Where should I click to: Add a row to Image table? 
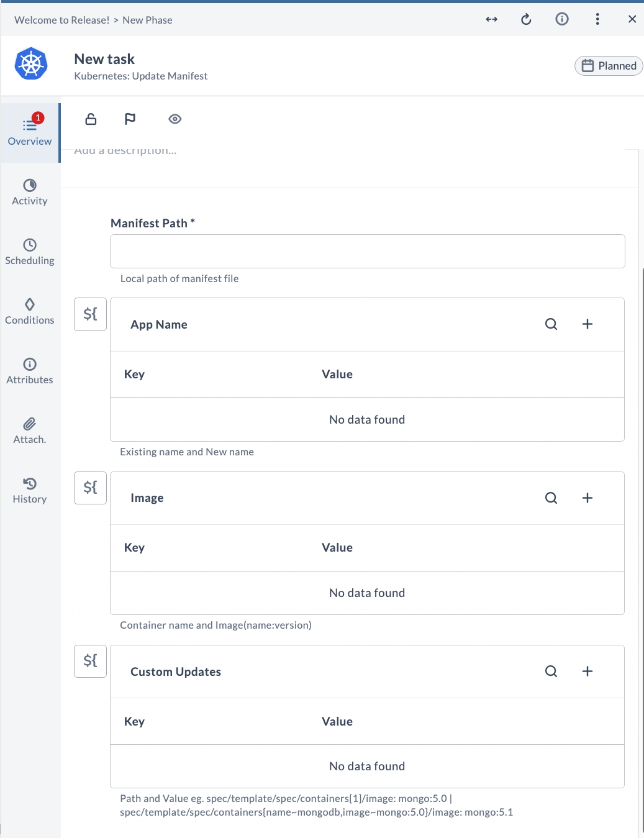(x=587, y=498)
